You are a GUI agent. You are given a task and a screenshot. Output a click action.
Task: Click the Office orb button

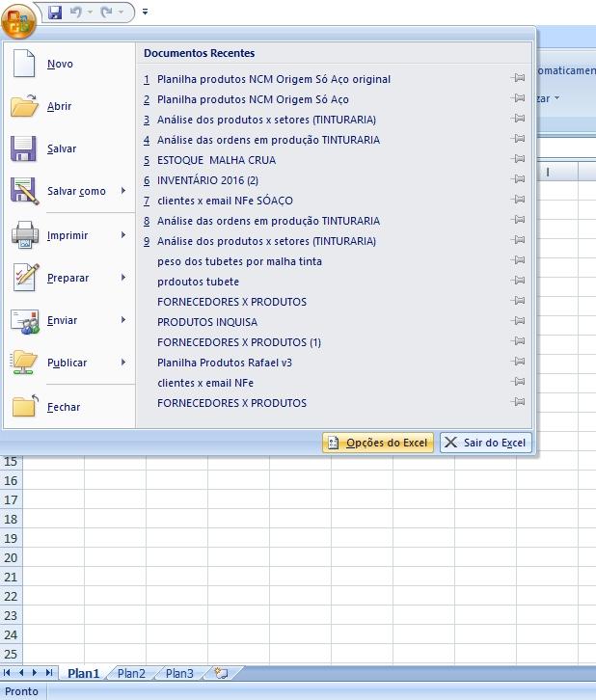tap(18, 21)
